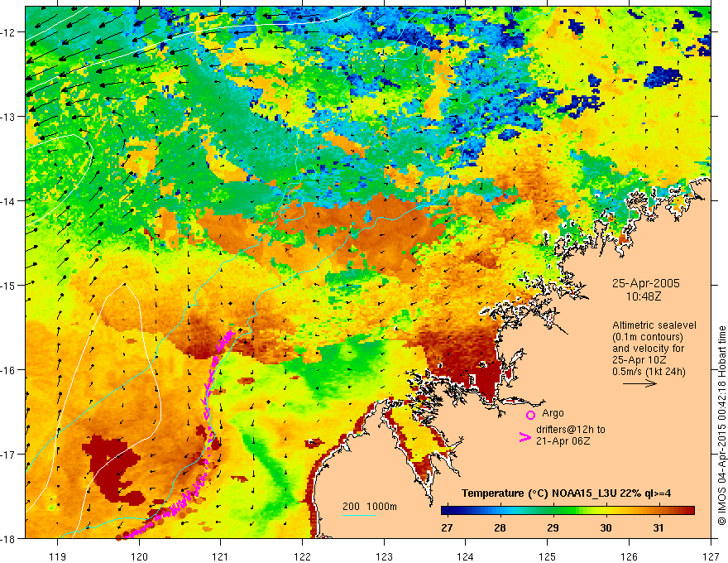Click the 'Altimetric sealevel' legend text
Screen dimensions: 728x563
tap(654, 325)
